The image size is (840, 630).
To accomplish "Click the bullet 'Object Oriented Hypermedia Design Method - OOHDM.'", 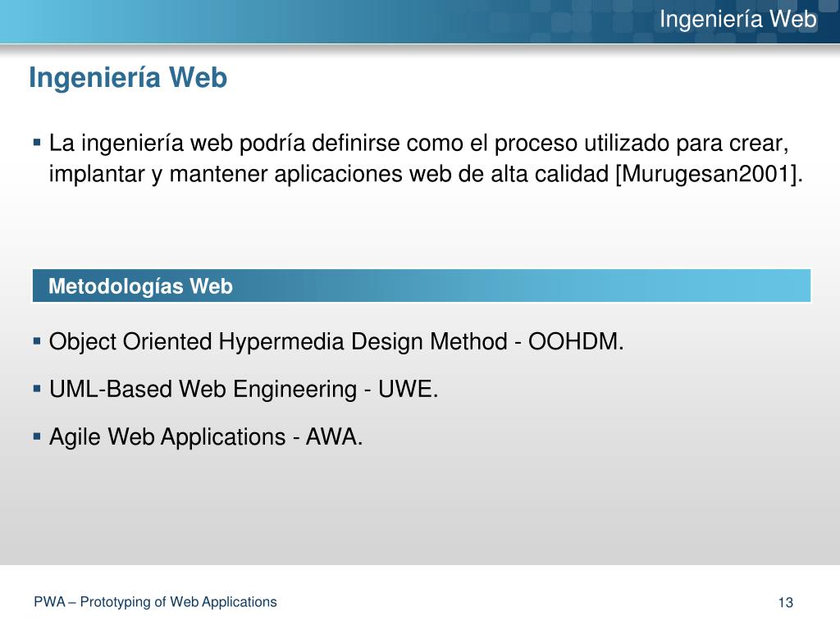I will (x=336, y=342).
